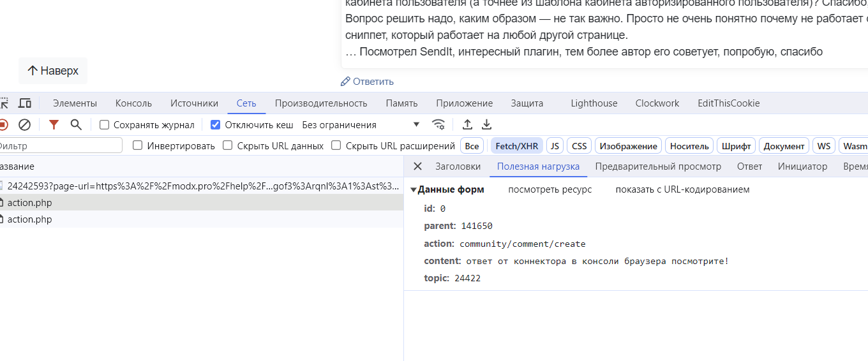Toggle the red filter funnel icon
868x361 pixels.
(x=54, y=125)
